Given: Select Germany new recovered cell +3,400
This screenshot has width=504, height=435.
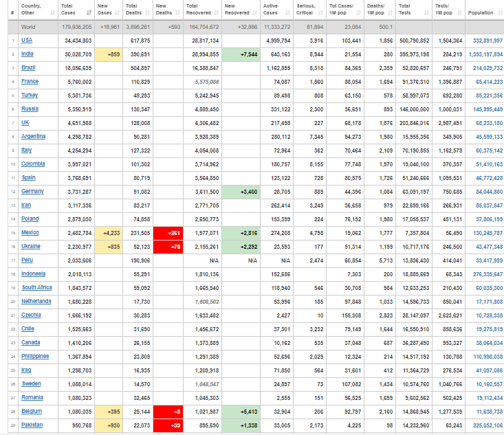Looking at the screenshot, I should 241,192.
